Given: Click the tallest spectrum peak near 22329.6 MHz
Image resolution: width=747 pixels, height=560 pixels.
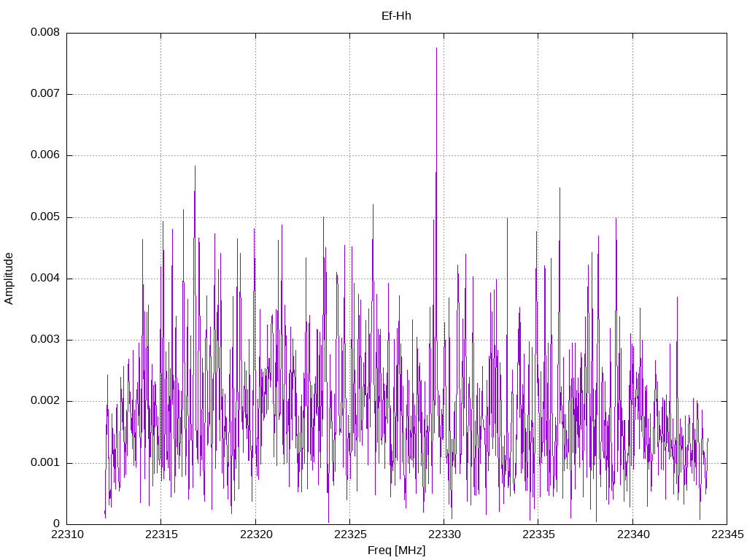Looking at the screenshot, I should [436, 48].
